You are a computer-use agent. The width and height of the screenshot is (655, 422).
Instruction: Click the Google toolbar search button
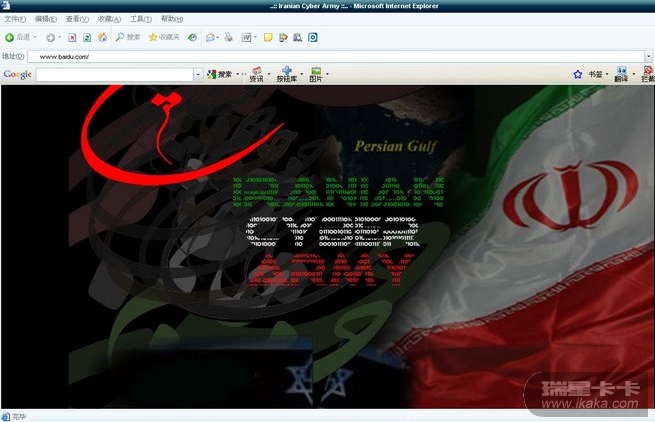click(220, 74)
